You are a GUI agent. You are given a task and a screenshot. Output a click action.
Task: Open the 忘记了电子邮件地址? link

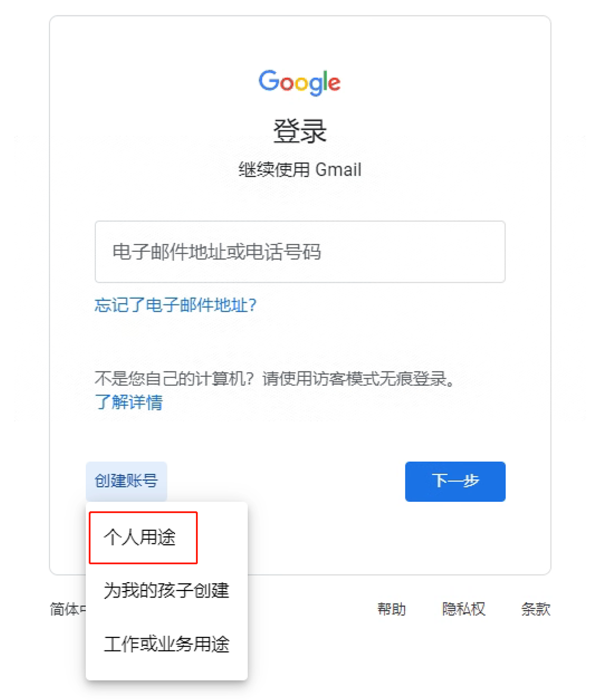(x=176, y=305)
